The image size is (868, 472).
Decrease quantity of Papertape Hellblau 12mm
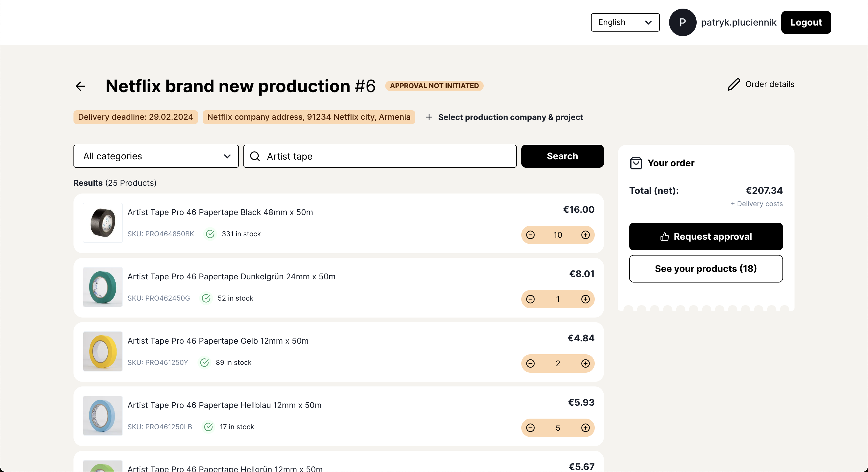530,428
